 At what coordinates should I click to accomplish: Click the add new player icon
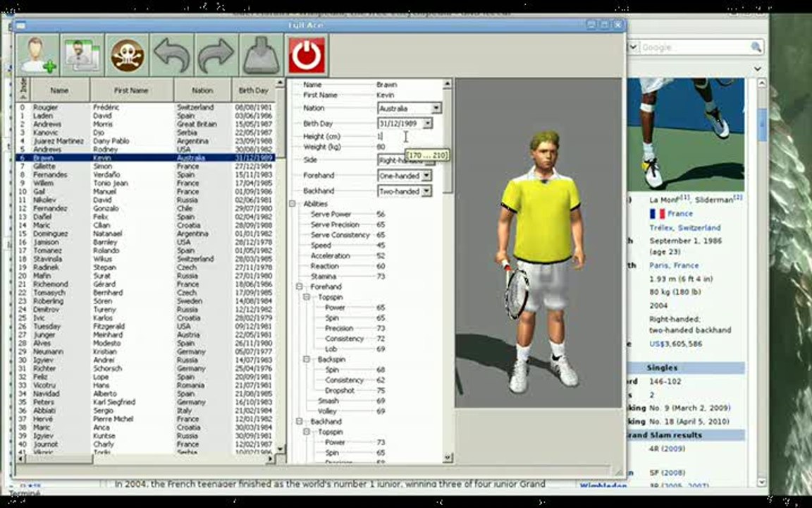[37, 55]
